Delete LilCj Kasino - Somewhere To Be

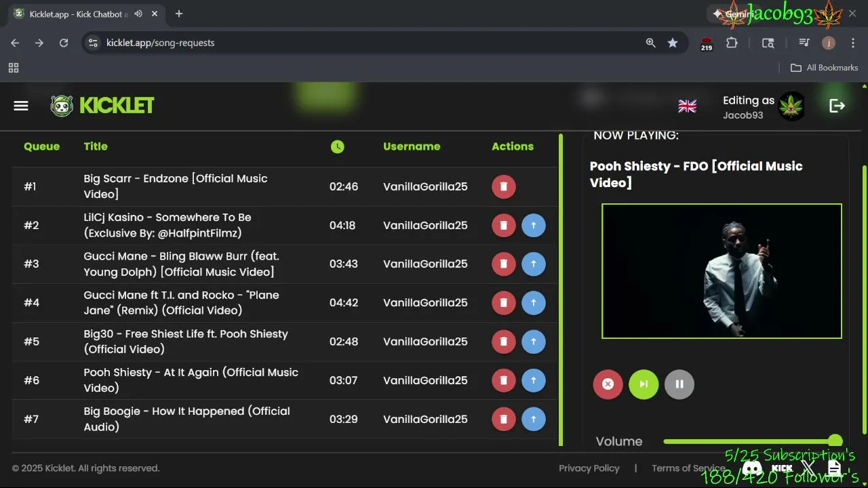click(x=504, y=225)
